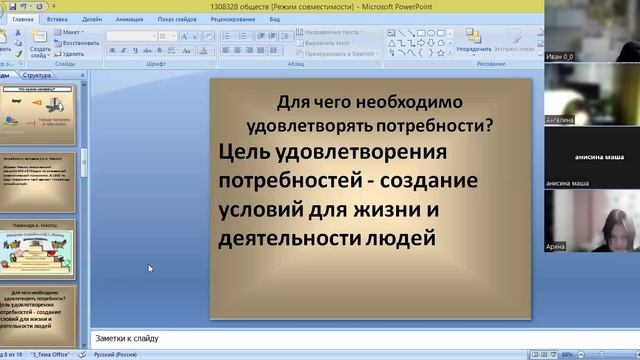
Task: Open the numbered list dropdown
Action: [x=244, y=36]
